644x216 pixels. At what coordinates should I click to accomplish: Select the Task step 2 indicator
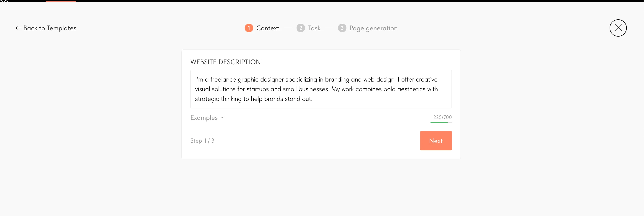tap(308, 28)
